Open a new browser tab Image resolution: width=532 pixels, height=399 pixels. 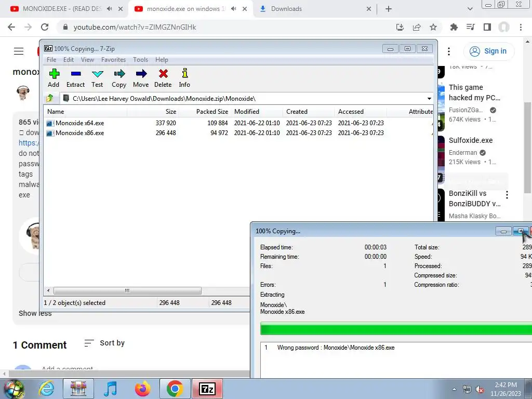pyautogui.click(x=389, y=9)
